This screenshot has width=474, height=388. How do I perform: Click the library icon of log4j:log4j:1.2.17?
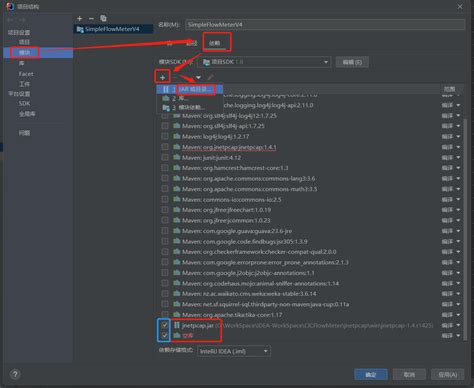pyautogui.click(x=177, y=136)
